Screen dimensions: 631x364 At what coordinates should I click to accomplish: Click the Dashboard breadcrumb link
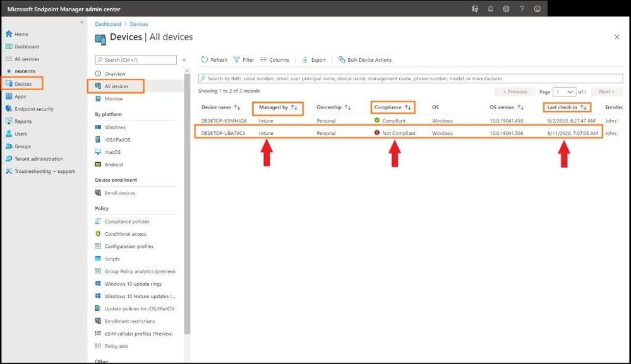[108, 24]
